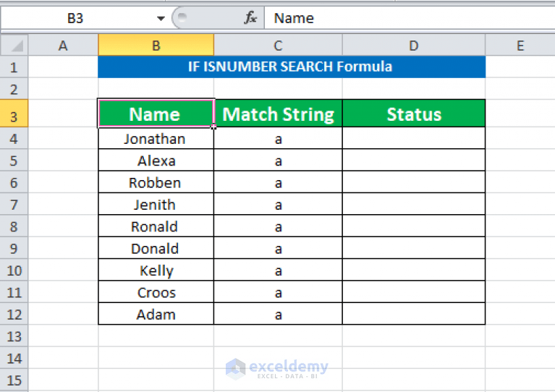Click the Status header cell
This screenshot has height=392, width=555.
pos(414,114)
